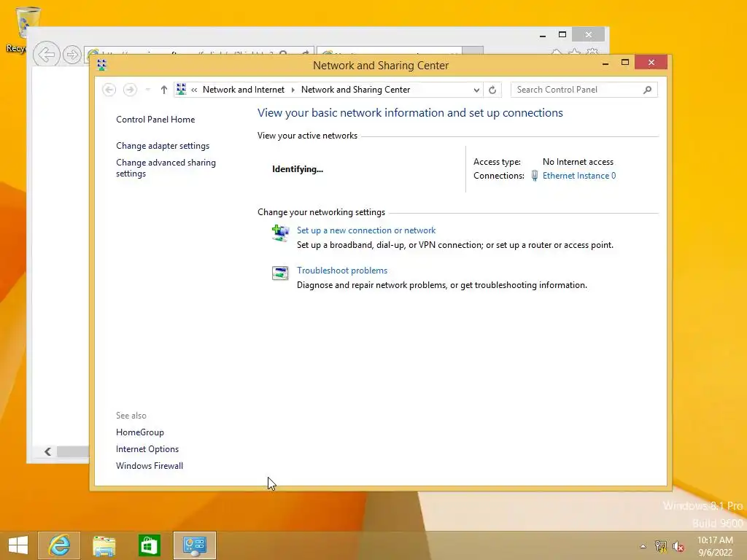Open File Explorer from the taskbar
Viewport: 747px width, 560px height.
(x=104, y=545)
